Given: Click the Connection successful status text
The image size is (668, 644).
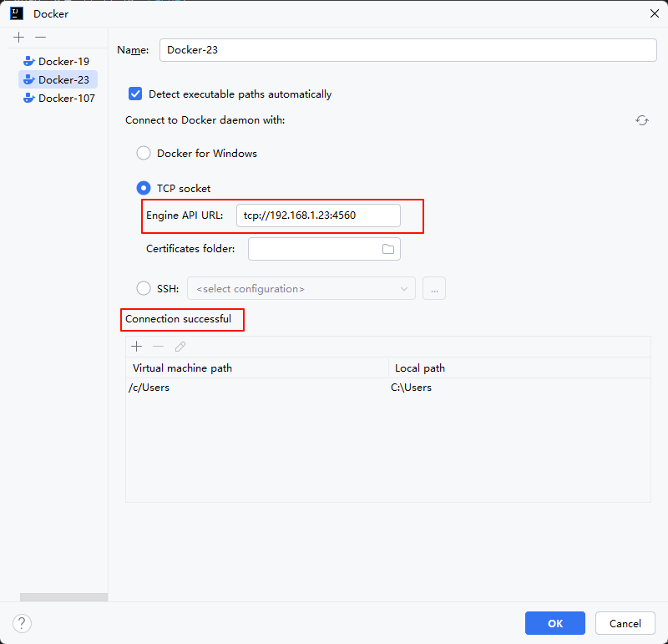Looking at the screenshot, I should (x=178, y=319).
